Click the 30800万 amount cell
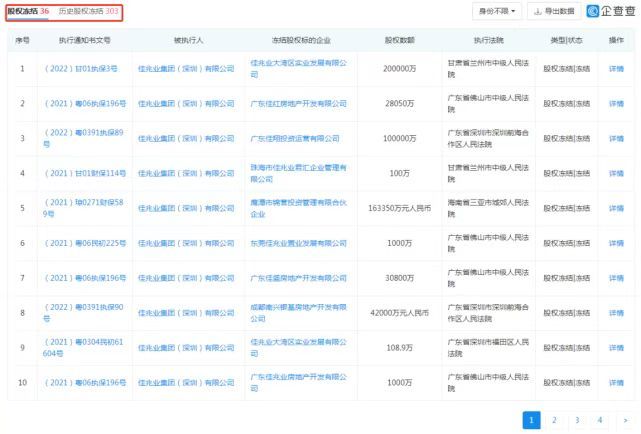Viewport: 641px width, 434px height. click(x=399, y=278)
